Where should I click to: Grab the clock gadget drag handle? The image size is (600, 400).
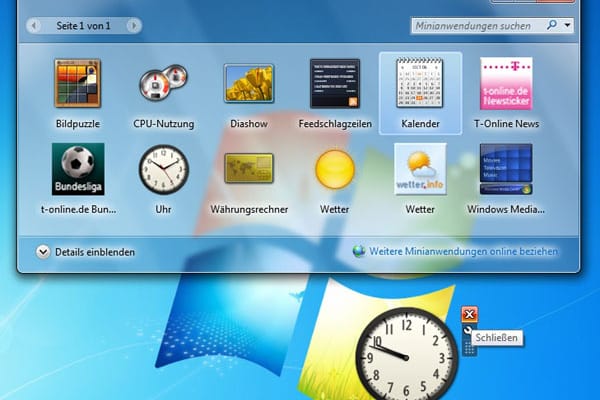point(469,348)
